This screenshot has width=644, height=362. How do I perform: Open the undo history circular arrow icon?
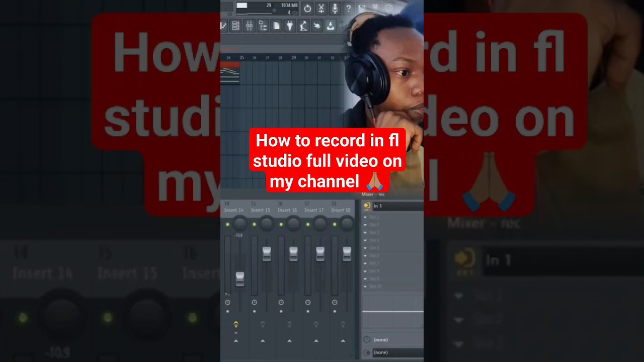coord(307,9)
